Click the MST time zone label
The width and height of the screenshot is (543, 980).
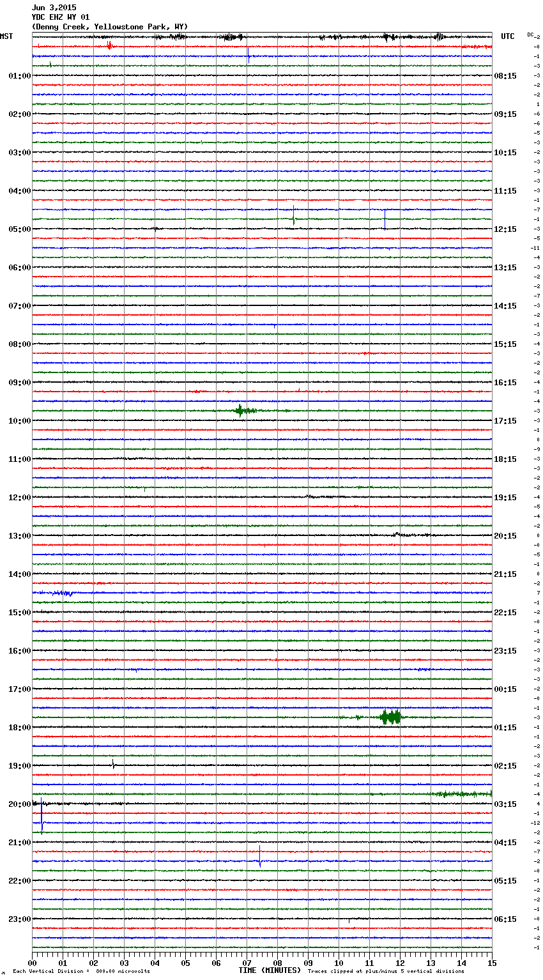6,36
